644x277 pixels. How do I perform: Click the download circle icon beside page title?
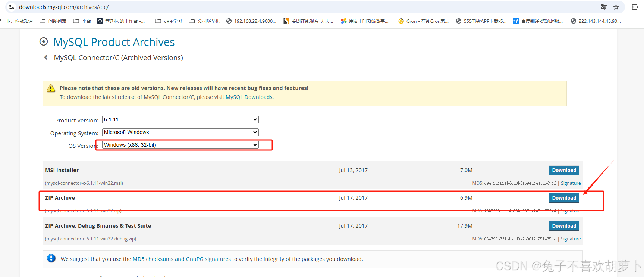[x=44, y=41]
